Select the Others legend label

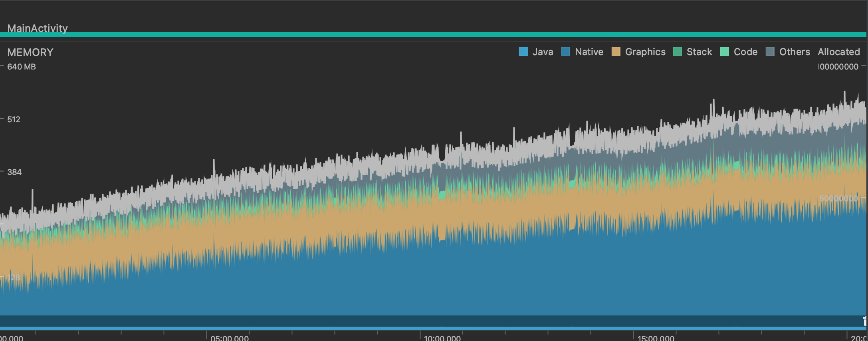795,52
